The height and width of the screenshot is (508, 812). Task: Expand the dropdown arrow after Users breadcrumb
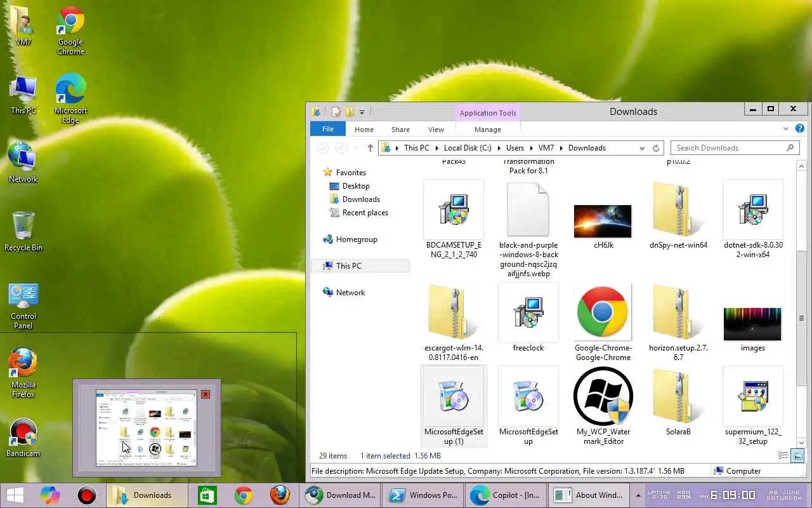(531, 148)
